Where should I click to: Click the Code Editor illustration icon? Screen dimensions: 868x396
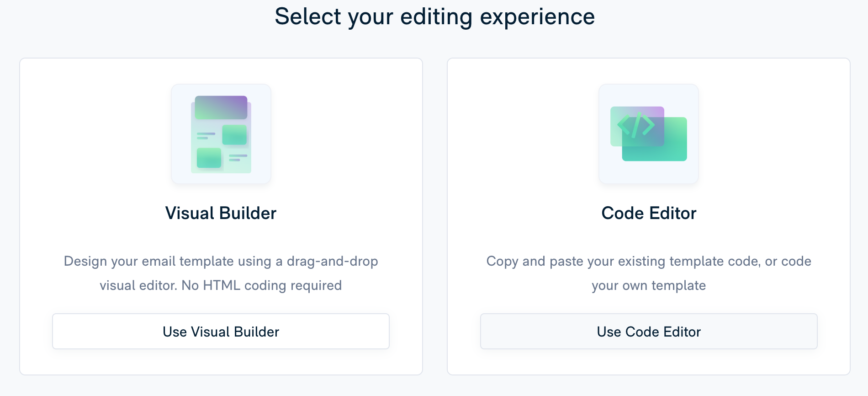tap(649, 134)
